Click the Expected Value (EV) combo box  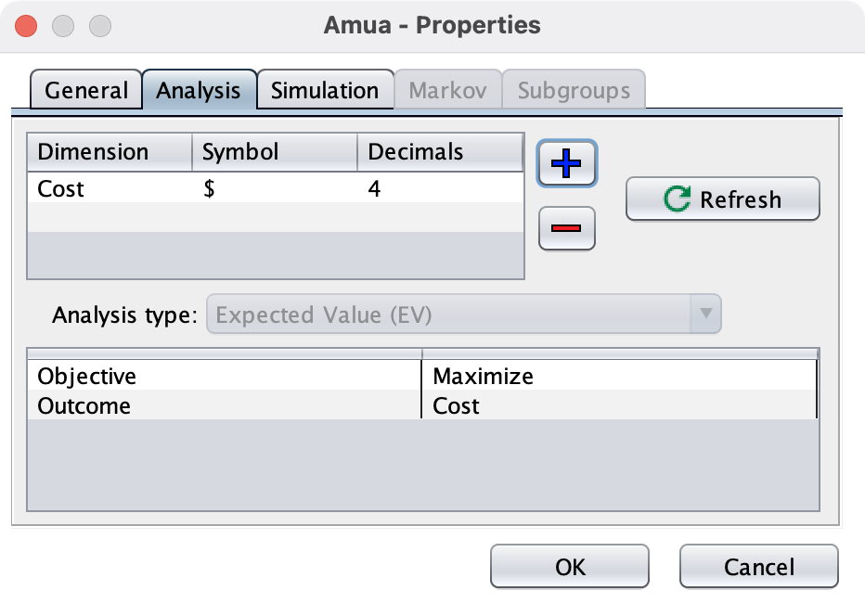tap(450, 314)
